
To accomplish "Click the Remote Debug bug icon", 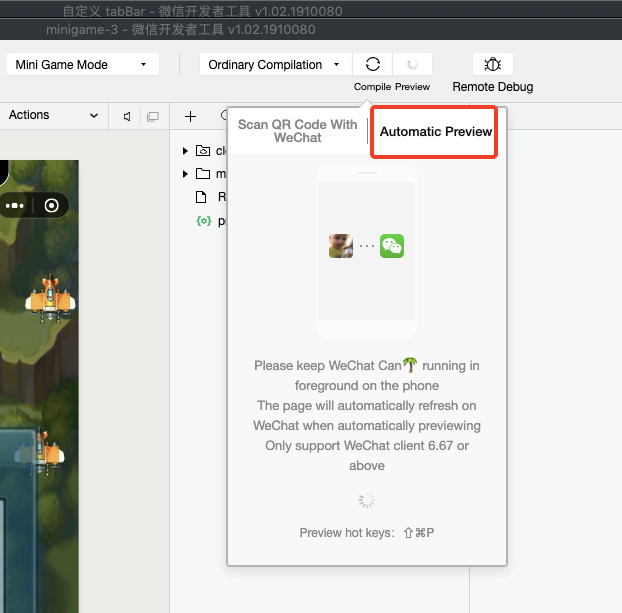I will coord(493,64).
